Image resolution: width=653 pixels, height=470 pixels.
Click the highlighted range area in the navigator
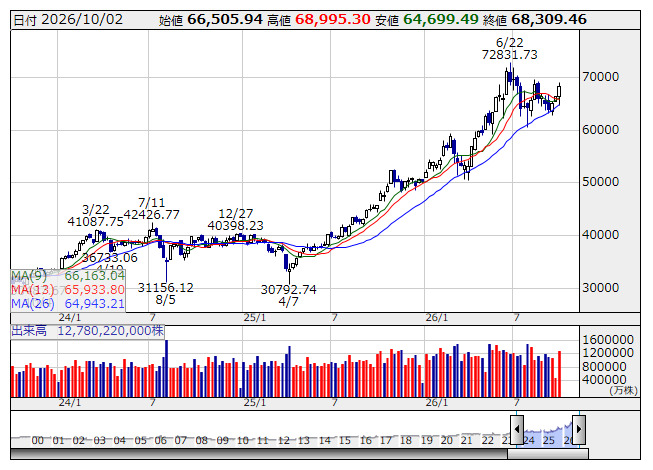(x=548, y=433)
